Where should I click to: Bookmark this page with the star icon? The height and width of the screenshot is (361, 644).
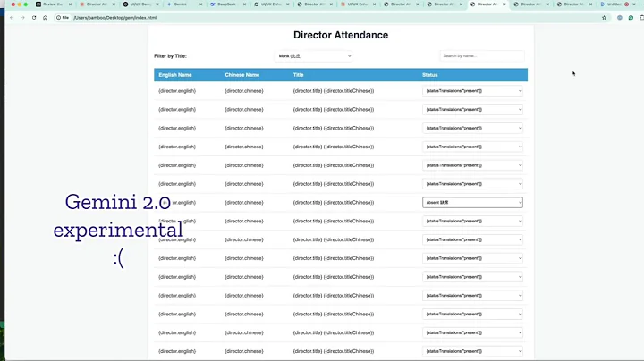click(604, 18)
